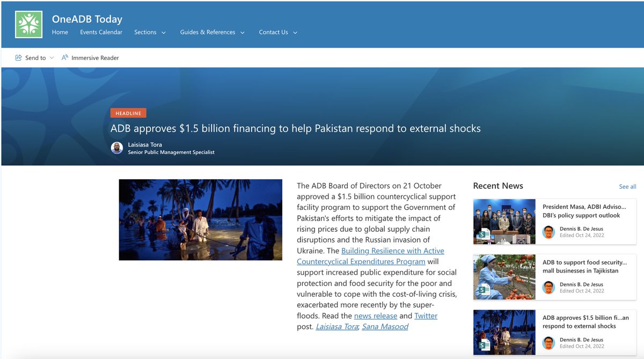Open Immersive Reader button label
The width and height of the screenshot is (644, 359).
95,58
